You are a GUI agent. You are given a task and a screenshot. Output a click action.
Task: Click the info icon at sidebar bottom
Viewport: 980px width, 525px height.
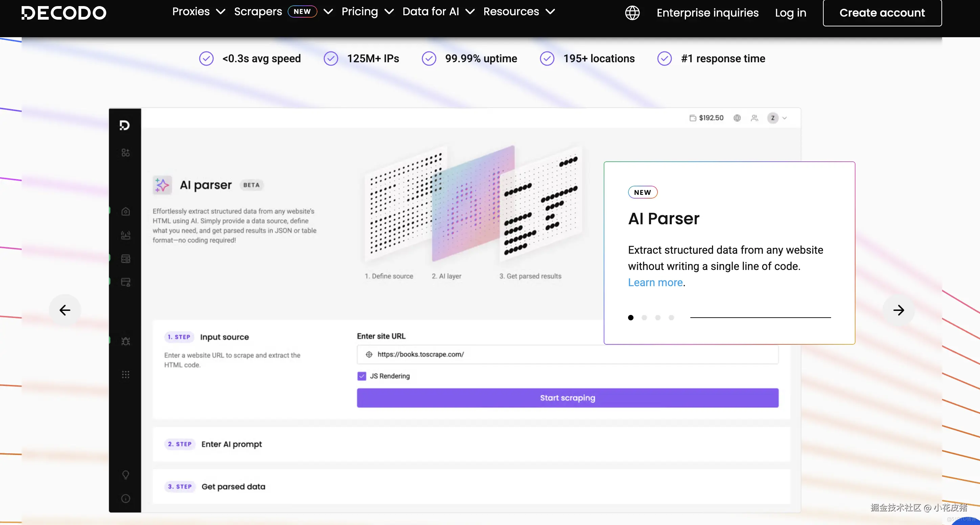[126, 498]
